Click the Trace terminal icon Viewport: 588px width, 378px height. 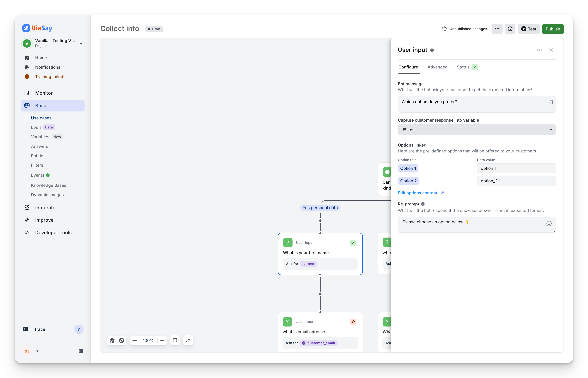[26, 329]
